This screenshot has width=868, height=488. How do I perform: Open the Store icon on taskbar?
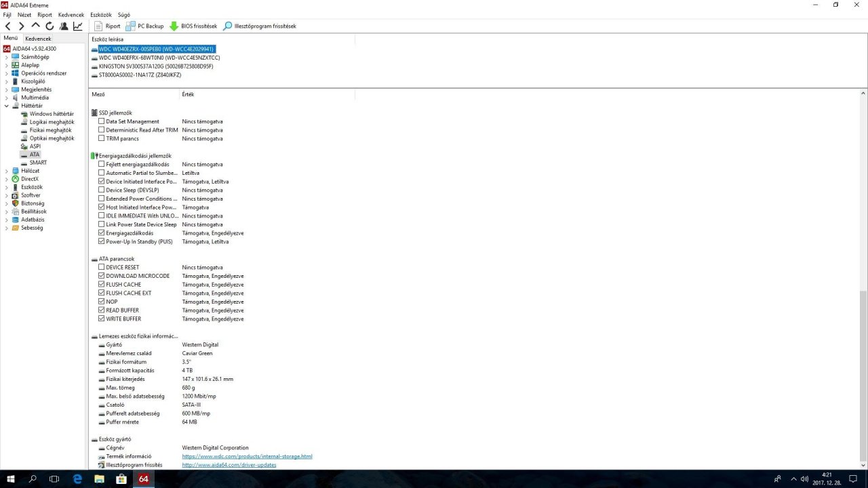[x=121, y=479]
